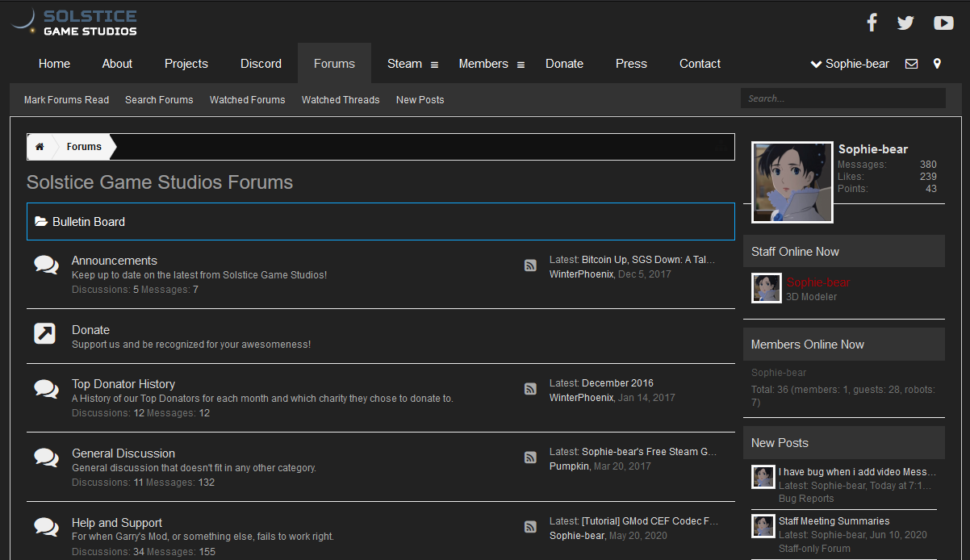
Task: Open the Bulletin Board category
Action: (x=89, y=222)
